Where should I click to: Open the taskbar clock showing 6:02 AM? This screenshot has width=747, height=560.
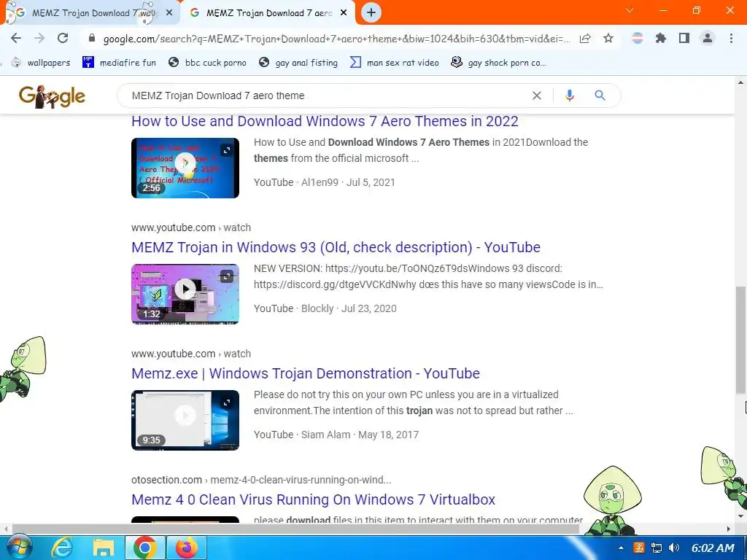tap(713, 548)
